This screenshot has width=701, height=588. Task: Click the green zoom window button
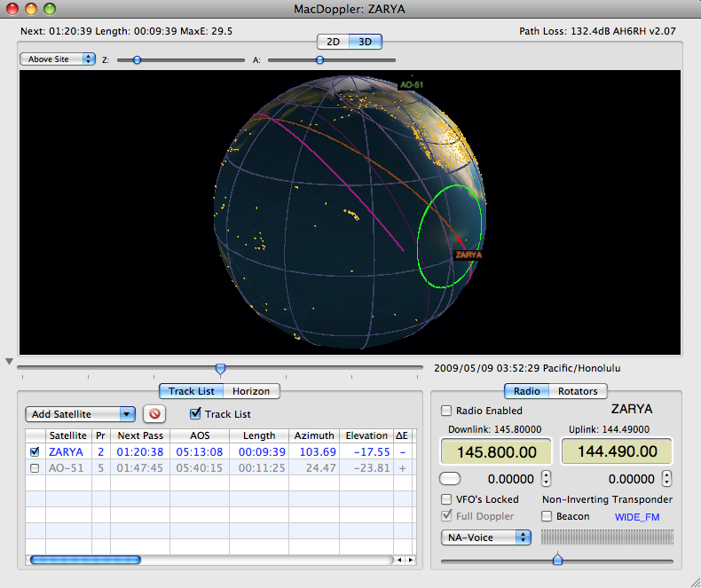tap(50, 9)
